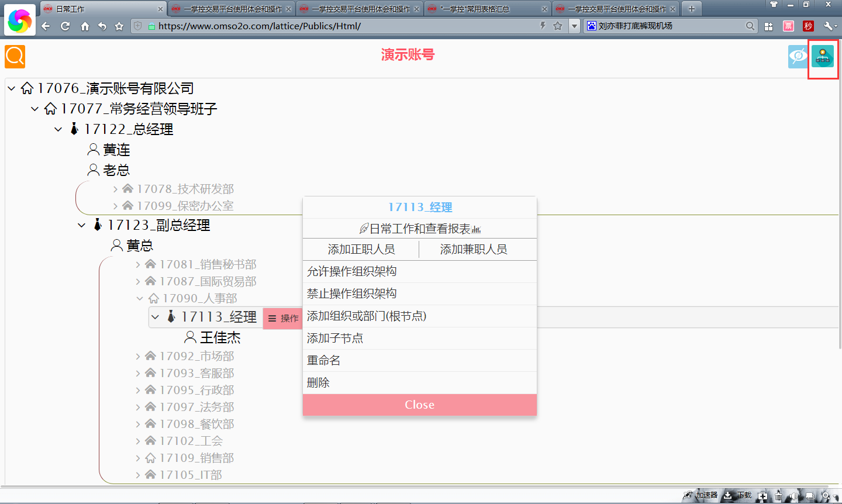Select person 王佳杰 in the tree
This screenshot has width=842, height=504.
[213, 338]
